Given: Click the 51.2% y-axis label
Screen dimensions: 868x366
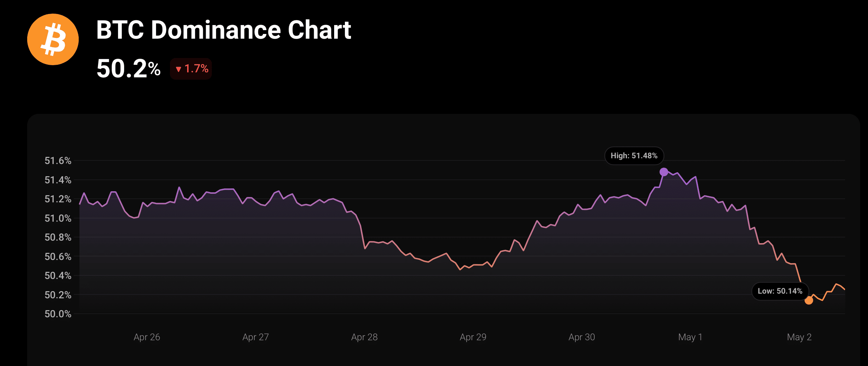Looking at the screenshot, I should coord(58,199).
